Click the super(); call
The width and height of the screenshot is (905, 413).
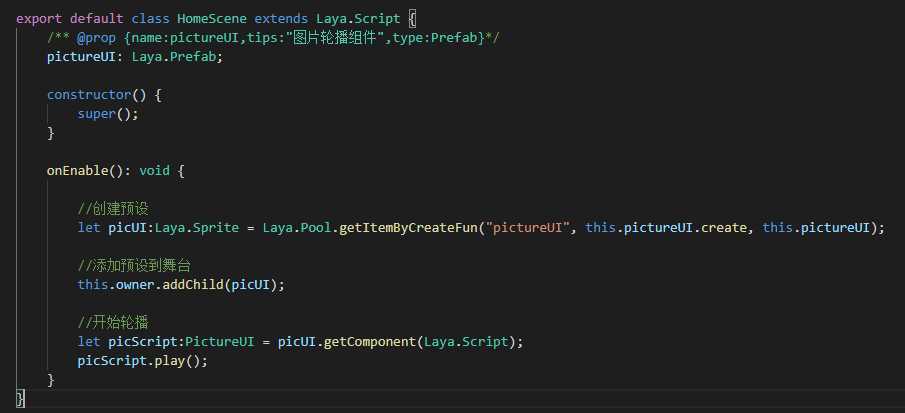[x=109, y=114]
